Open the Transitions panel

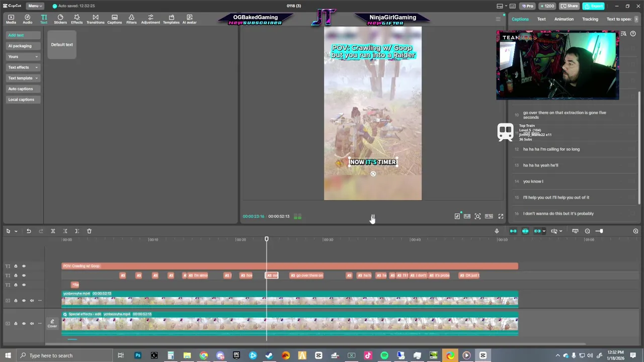95,19
